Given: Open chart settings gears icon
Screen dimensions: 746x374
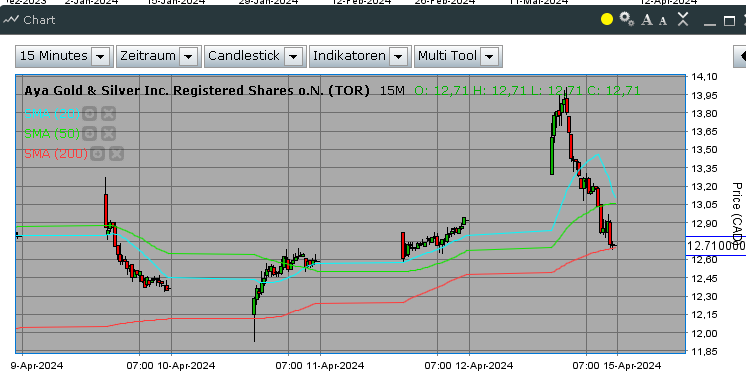Looking at the screenshot, I should pyautogui.click(x=627, y=20).
